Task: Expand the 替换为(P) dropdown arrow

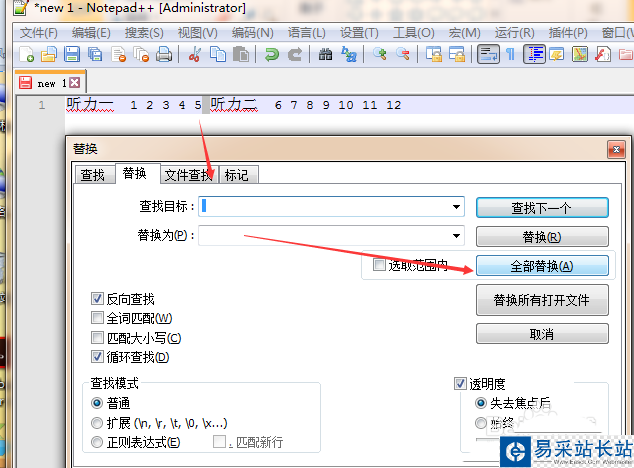Action: pos(456,235)
